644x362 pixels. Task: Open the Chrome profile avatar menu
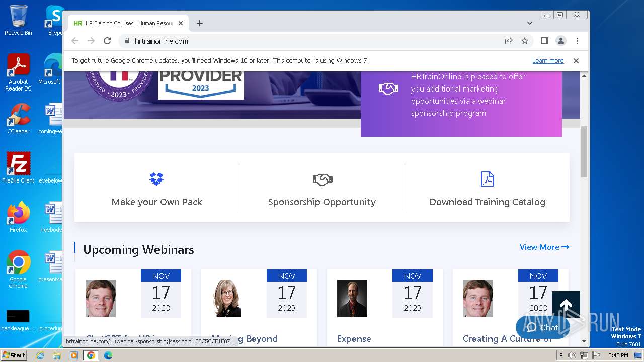561,41
